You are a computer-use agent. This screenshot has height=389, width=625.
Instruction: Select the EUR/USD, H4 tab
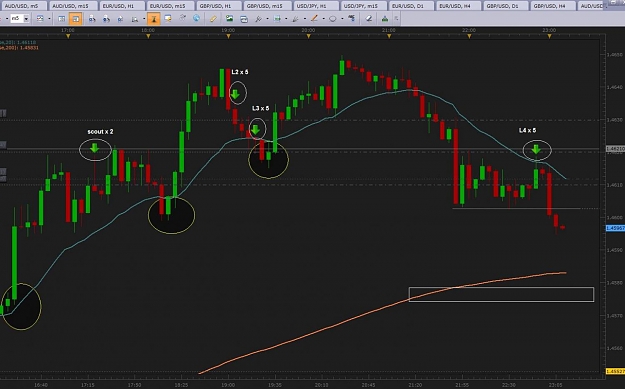coord(459,6)
